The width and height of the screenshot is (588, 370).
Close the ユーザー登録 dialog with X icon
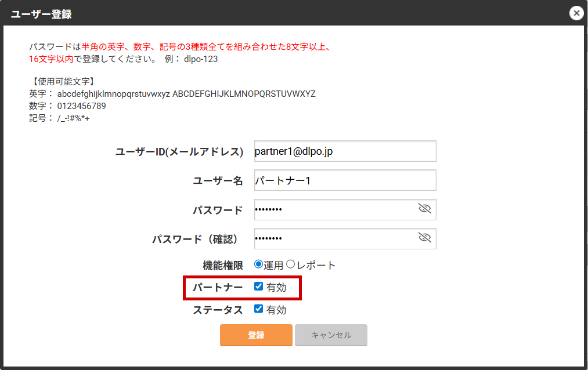pos(576,13)
